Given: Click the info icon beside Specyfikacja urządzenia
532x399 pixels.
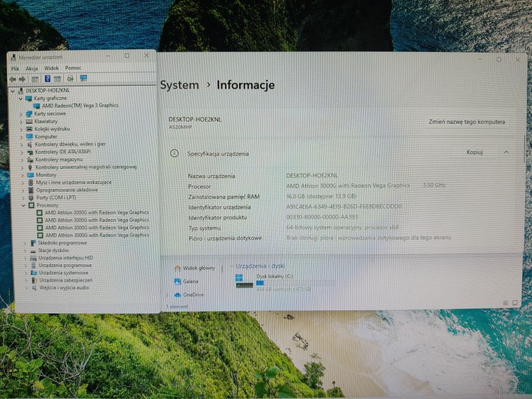Looking at the screenshot, I should 174,154.
